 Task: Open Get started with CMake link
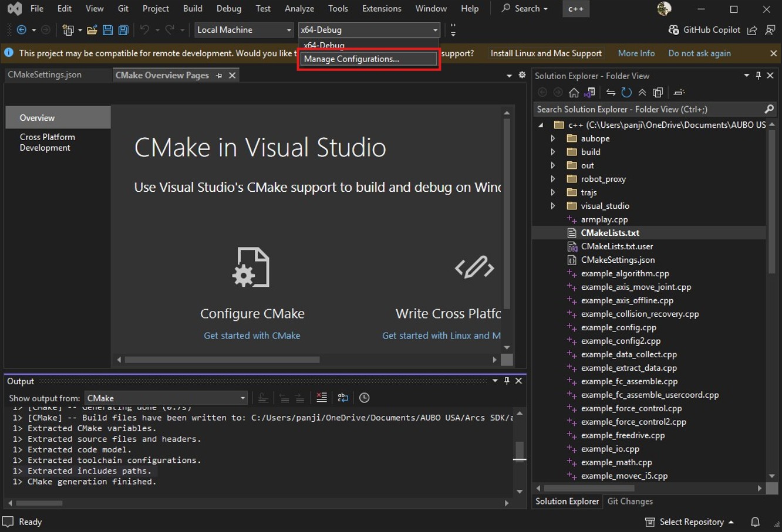[252, 336]
